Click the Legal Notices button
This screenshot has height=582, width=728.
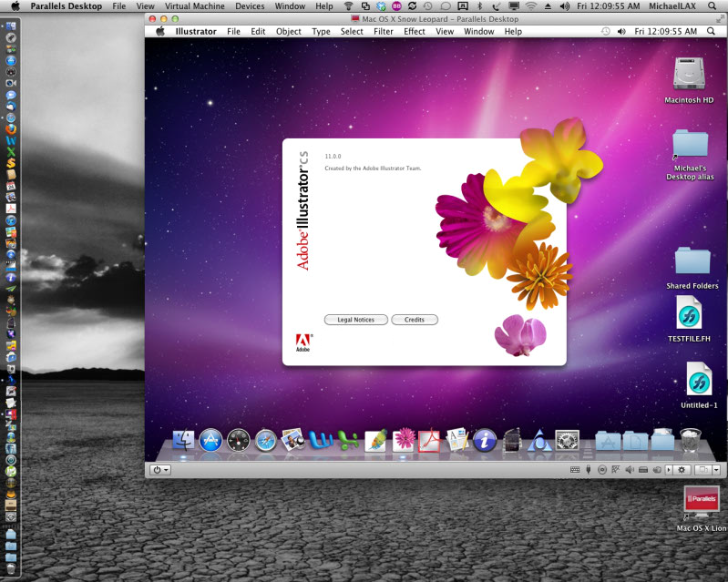coord(355,320)
